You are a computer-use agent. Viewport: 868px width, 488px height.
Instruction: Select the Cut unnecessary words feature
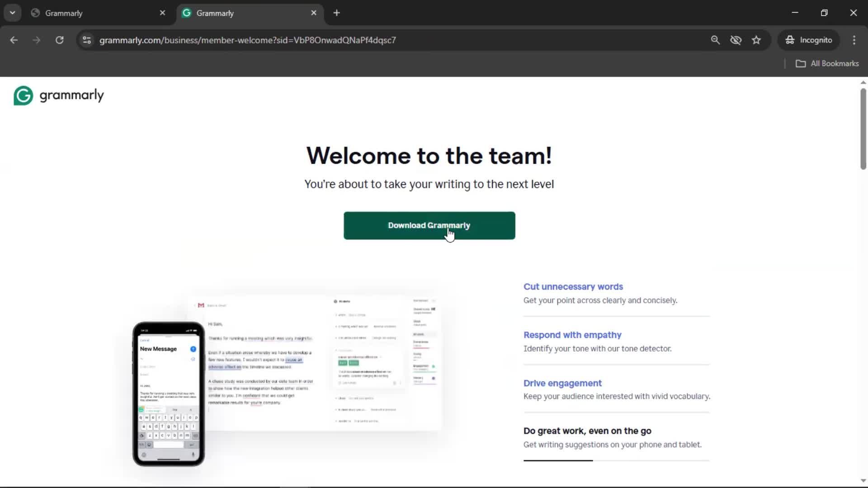point(573,286)
